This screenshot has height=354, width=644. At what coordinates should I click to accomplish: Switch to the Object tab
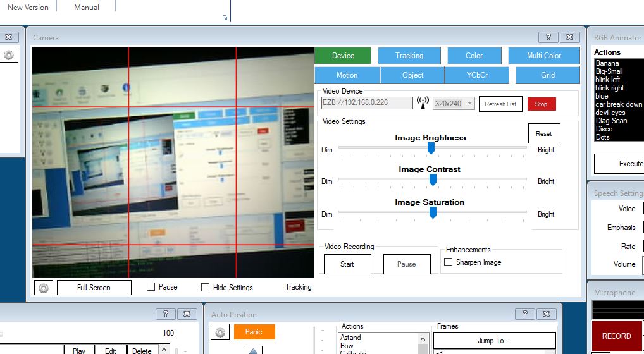(412, 75)
